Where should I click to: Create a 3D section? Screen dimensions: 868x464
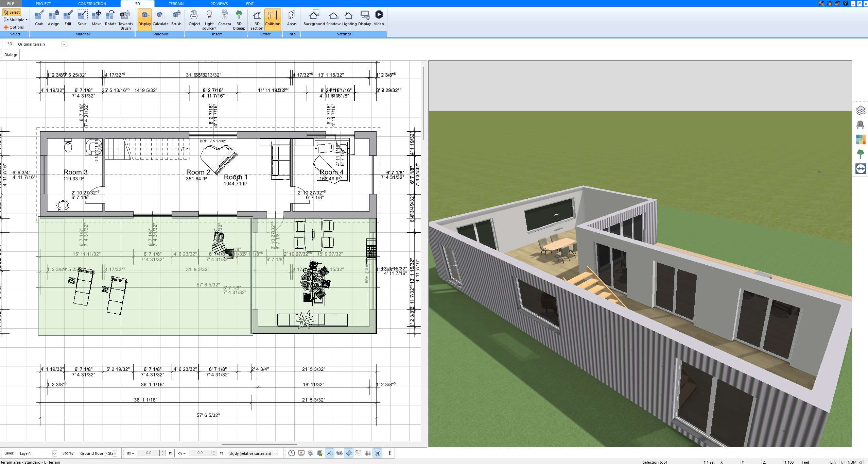click(x=257, y=20)
